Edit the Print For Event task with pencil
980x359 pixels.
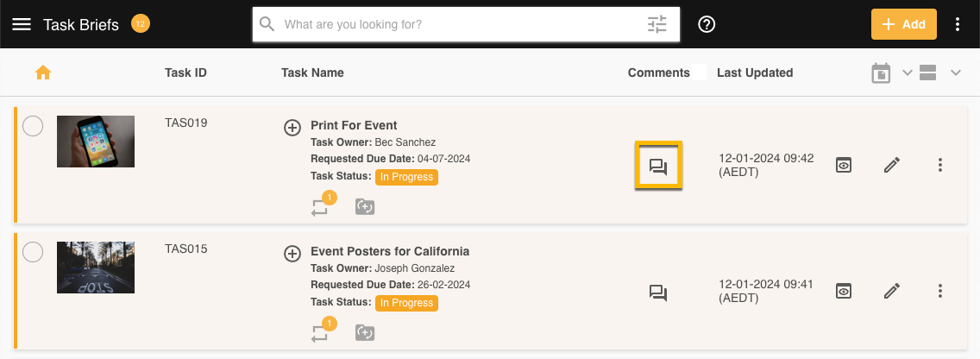click(x=892, y=165)
